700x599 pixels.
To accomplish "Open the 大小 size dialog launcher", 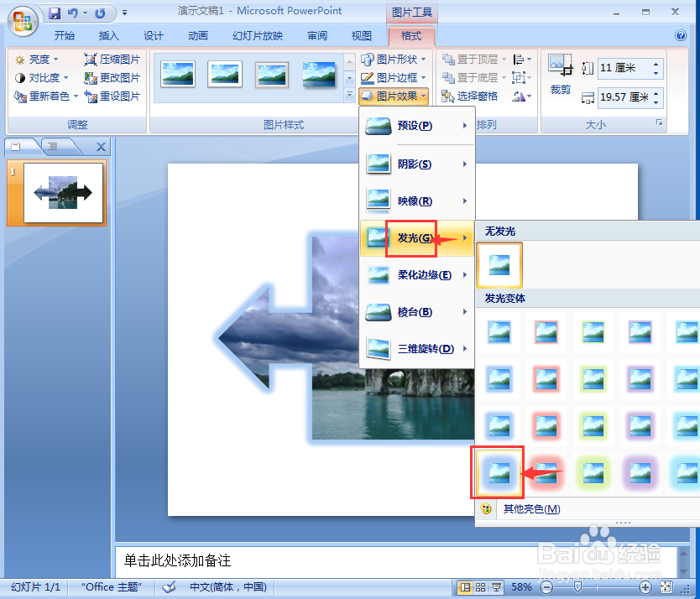I will pyautogui.click(x=660, y=122).
